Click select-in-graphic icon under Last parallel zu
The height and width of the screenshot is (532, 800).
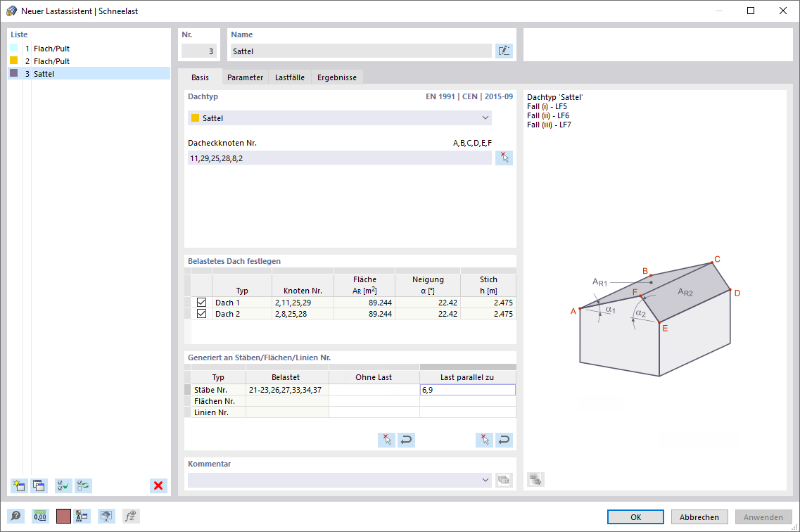pyautogui.click(x=484, y=440)
